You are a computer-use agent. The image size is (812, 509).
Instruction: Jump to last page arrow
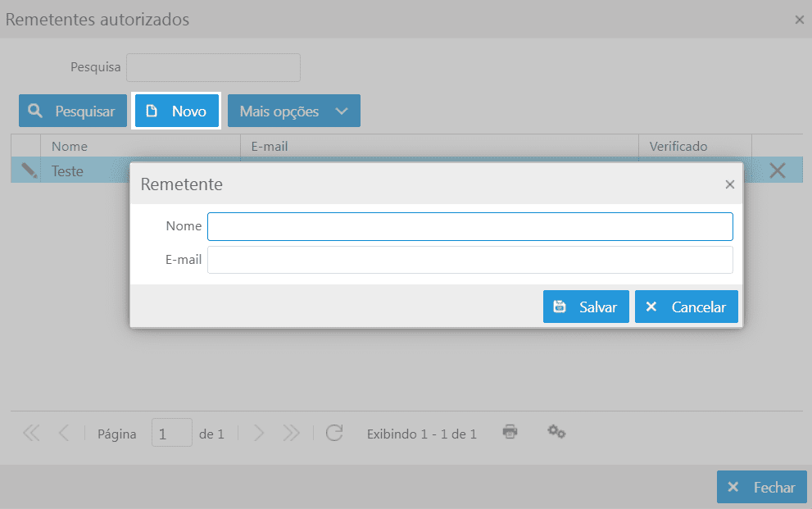(x=291, y=434)
